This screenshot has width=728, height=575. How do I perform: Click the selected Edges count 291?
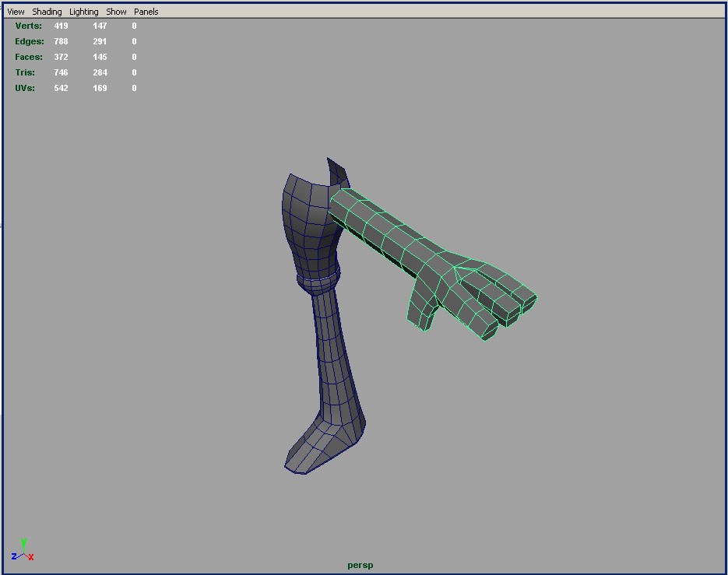coord(100,41)
